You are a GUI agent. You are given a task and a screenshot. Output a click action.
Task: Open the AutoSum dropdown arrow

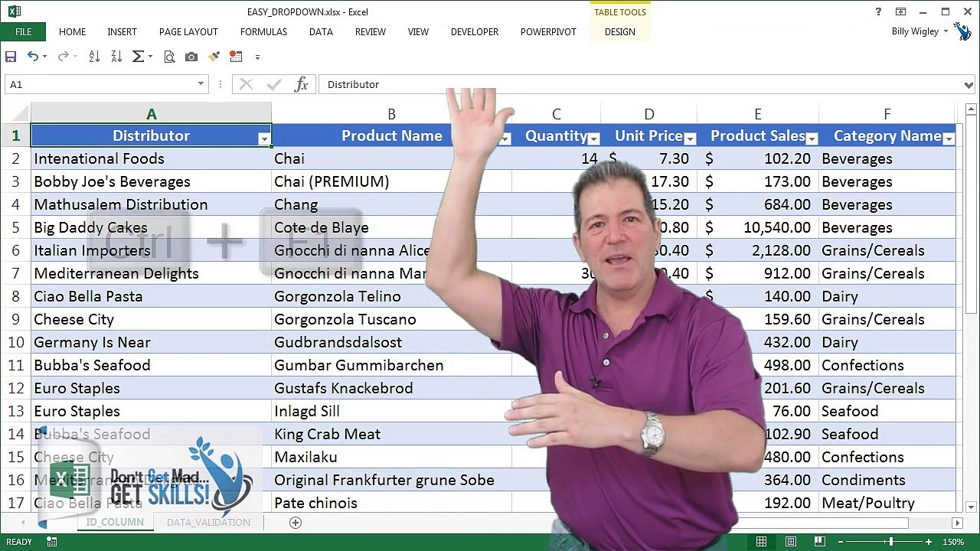point(150,57)
